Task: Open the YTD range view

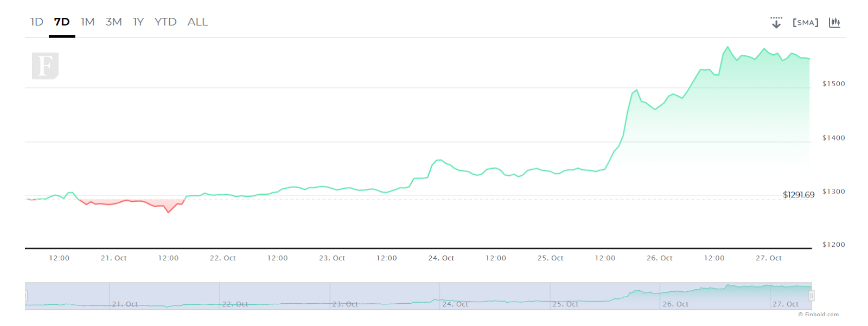Action: (x=165, y=22)
